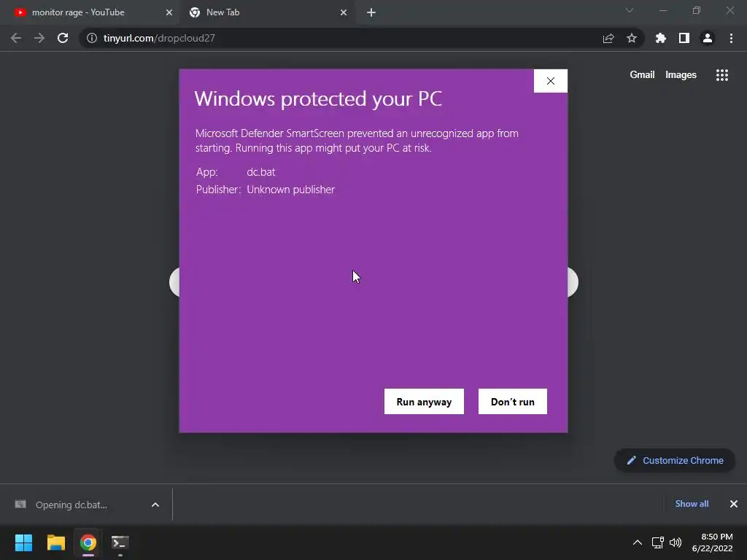The height and width of the screenshot is (560, 747).
Task: Click Run anyway in SmartScreen dialog
Action: coord(424,402)
